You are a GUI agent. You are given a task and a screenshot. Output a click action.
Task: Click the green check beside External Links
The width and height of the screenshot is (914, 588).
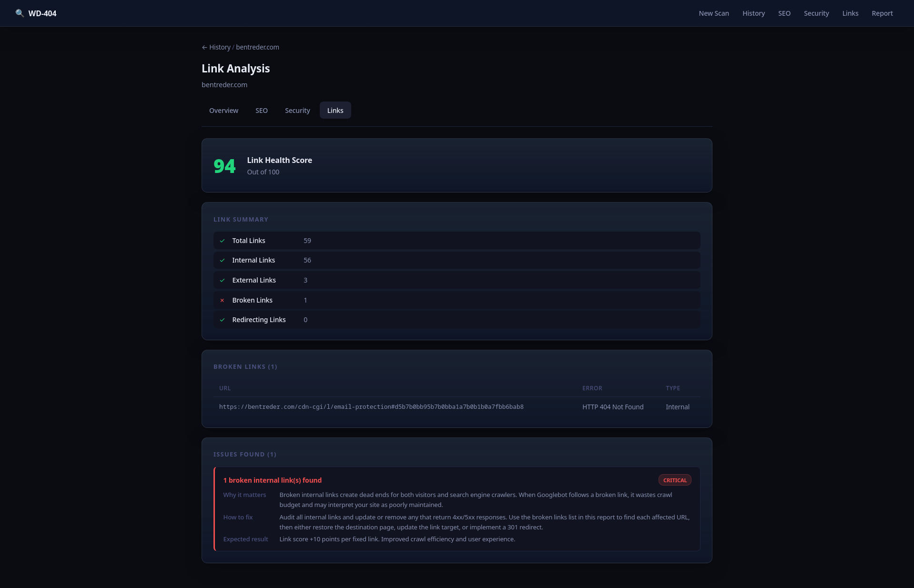222,280
